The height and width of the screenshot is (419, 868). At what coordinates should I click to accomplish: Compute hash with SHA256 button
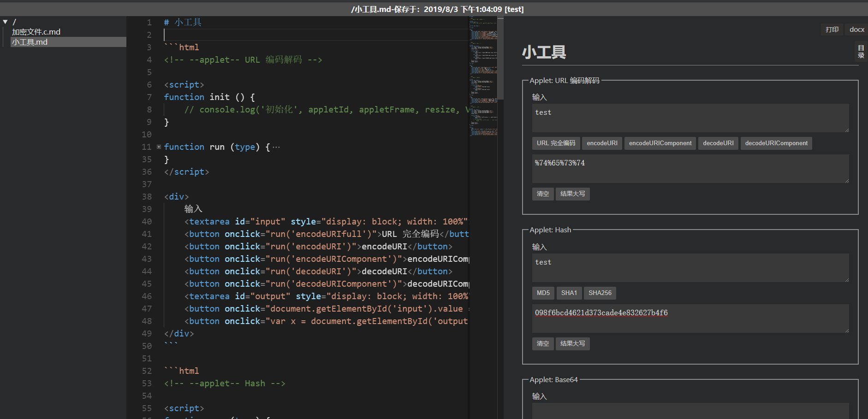[600, 293]
